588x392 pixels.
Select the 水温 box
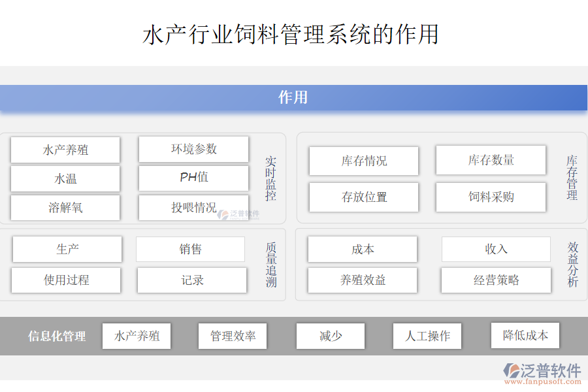click(65, 178)
